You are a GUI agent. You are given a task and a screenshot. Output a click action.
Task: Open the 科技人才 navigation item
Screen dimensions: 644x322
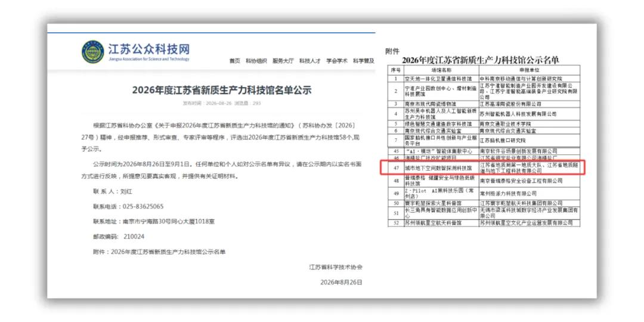pos(309,61)
